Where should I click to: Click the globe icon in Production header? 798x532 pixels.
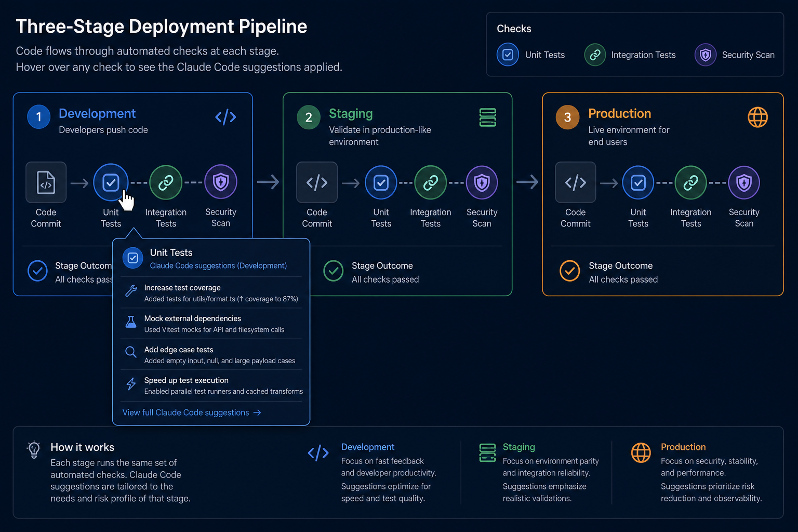[757, 117]
